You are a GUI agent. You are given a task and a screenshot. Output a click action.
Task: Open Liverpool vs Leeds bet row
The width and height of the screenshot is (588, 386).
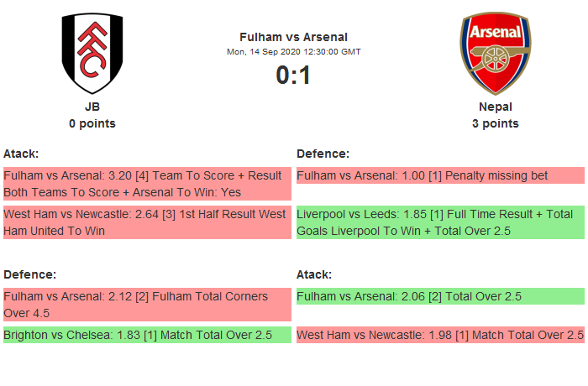point(440,222)
